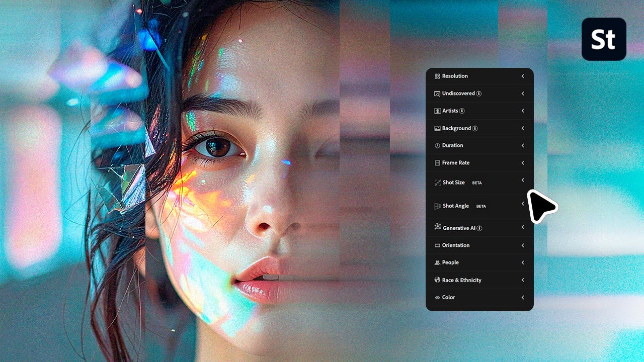Select the Orientation label
644x362 pixels.
(456, 245)
